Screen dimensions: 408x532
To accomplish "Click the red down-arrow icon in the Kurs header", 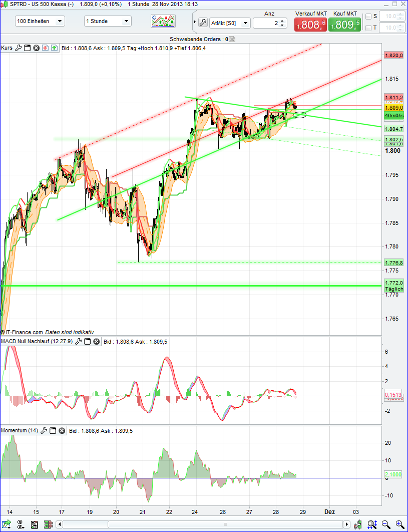I will (x=45, y=48).
